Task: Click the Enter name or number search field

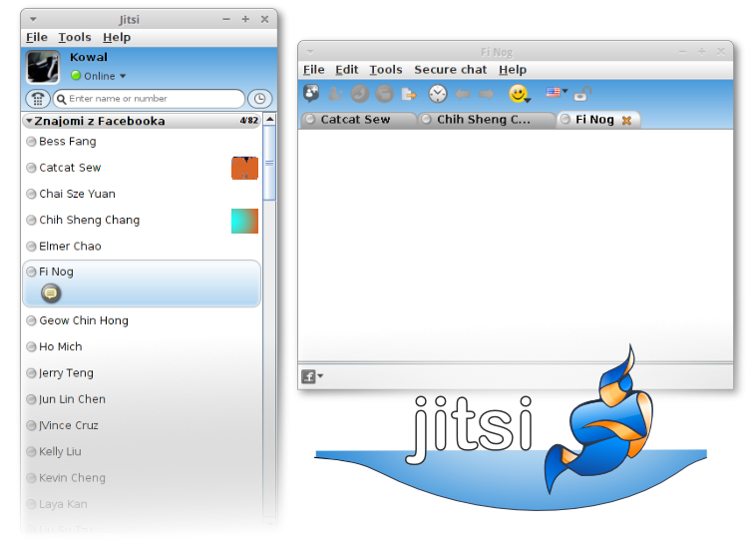Action: 149,99
